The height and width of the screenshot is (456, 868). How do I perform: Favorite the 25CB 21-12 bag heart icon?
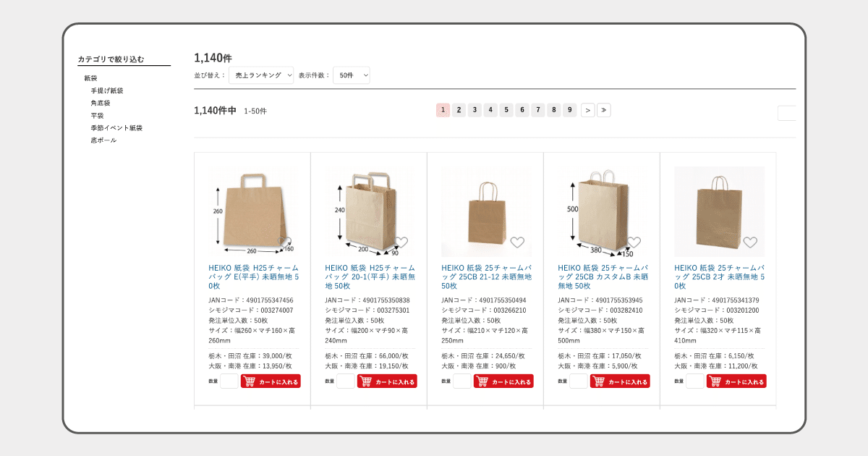[517, 242]
